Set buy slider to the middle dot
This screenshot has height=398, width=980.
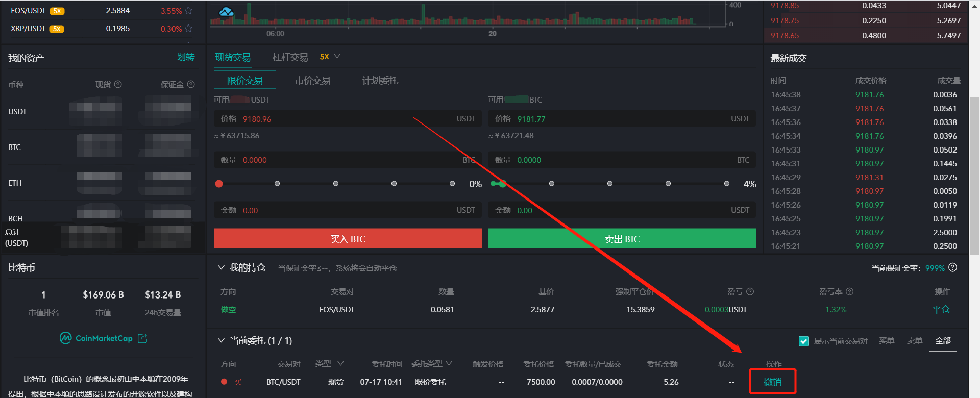(x=336, y=184)
